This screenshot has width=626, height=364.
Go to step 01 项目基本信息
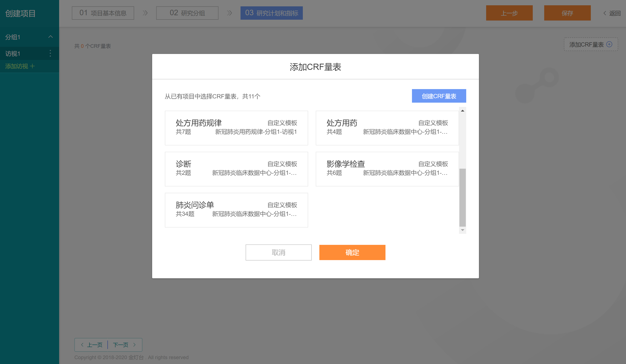point(103,13)
